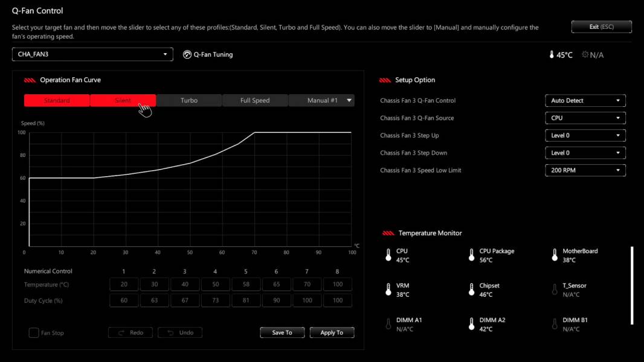The image size is (644, 362).
Task: Click the point 4 Temperature field showing 50
Action: click(x=216, y=284)
